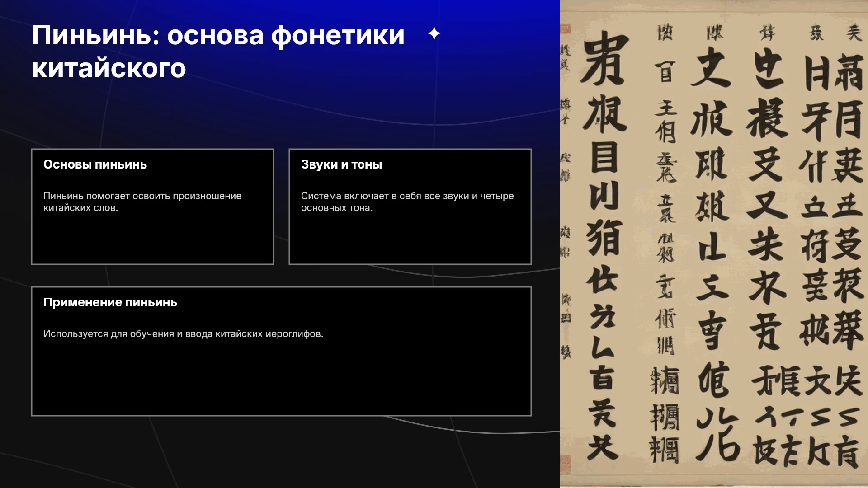The height and width of the screenshot is (488, 868).
Task: Click the large top-left calligraphy character
Action: pyautogui.click(x=605, y=58)
